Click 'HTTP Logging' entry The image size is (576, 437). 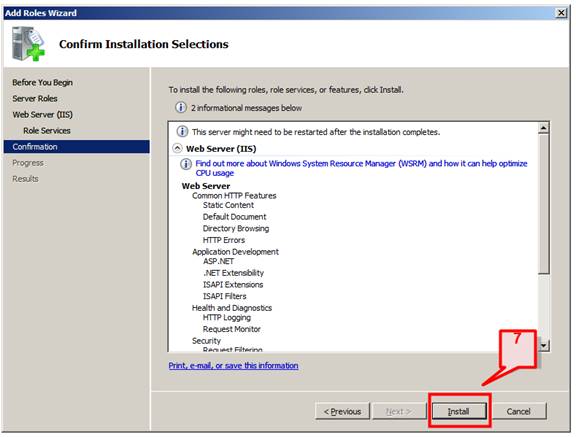[227, 318]
